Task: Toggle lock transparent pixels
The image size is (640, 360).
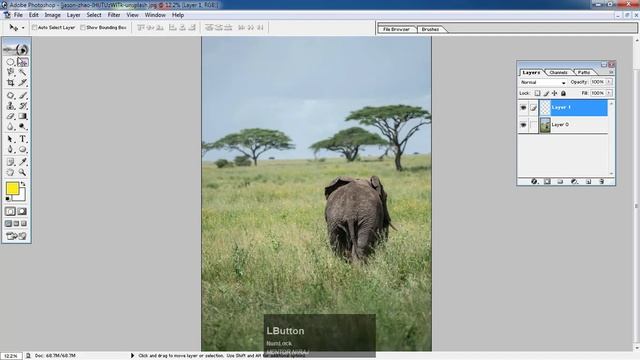Action: [x=538, y=93]
